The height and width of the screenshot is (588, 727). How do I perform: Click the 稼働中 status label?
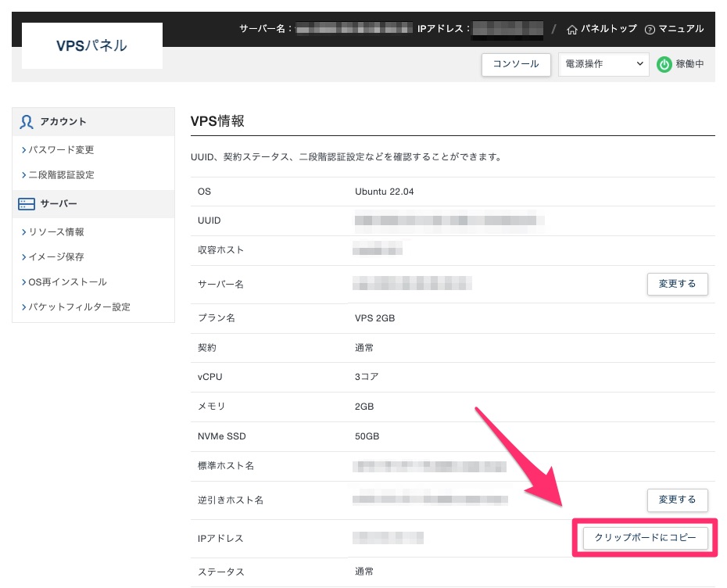pyautogui.click(x=689, y=65)
